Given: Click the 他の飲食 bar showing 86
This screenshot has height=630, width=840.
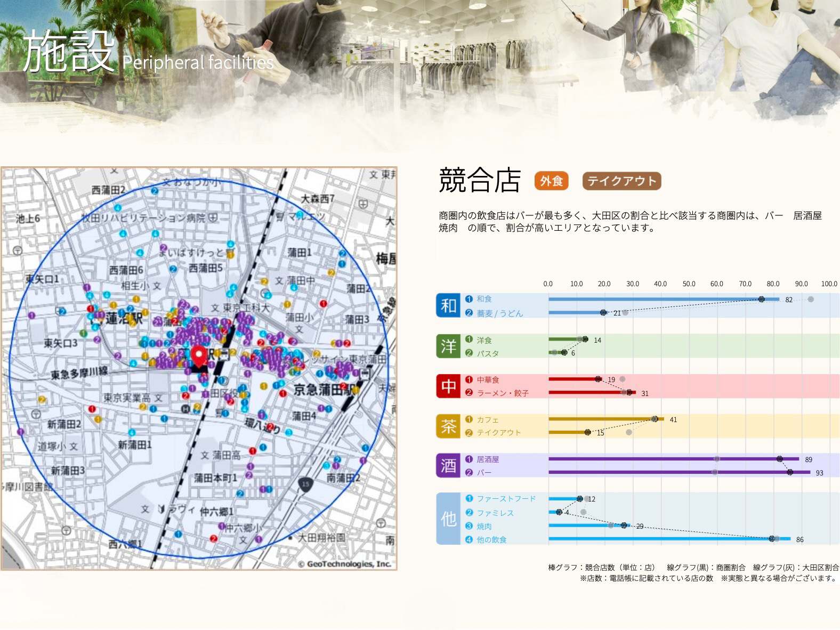Looking at the screenshot, I should (x=669, y=539).
